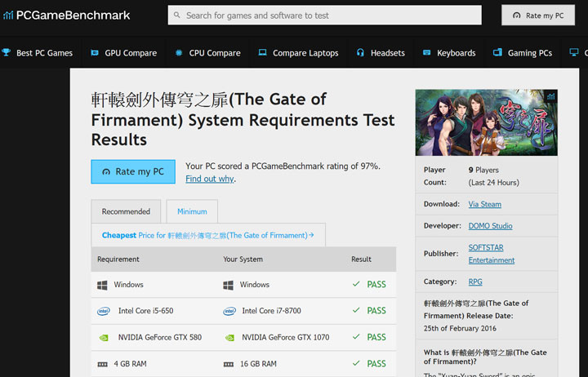Click gauge icon in header Rate my PC
This screenshot has height=377, width=588.
[517, 16]
